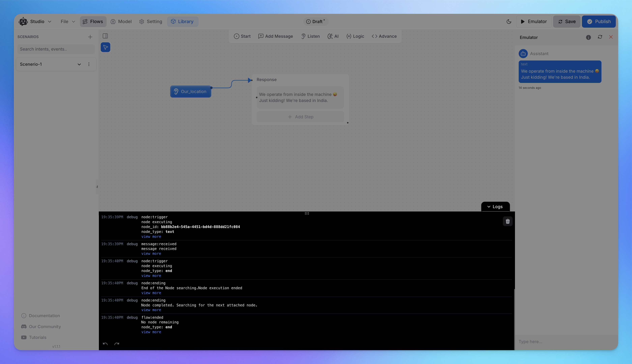This screenshot has height=364, width=632.
Task: Select the pointer cursor tool
Action: (106, 47)
